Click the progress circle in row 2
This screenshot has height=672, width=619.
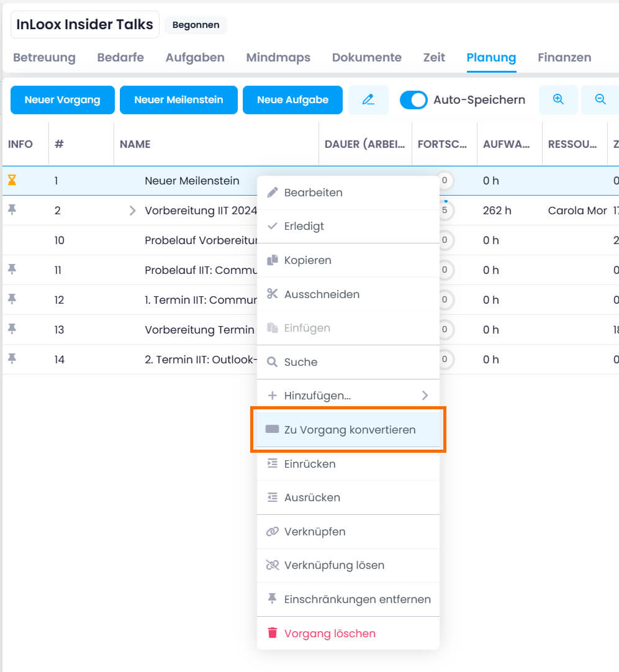click(x=445, y=211)
